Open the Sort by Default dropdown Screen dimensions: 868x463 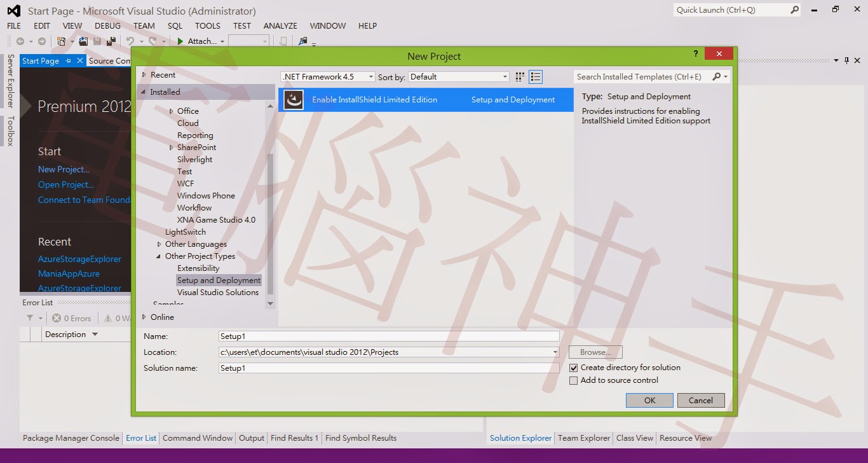(x=505, y=77)
